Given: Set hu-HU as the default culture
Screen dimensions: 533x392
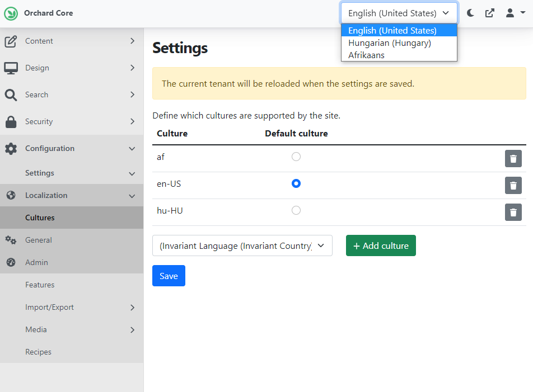Looking at the screenshot, I should coord(296,210).
